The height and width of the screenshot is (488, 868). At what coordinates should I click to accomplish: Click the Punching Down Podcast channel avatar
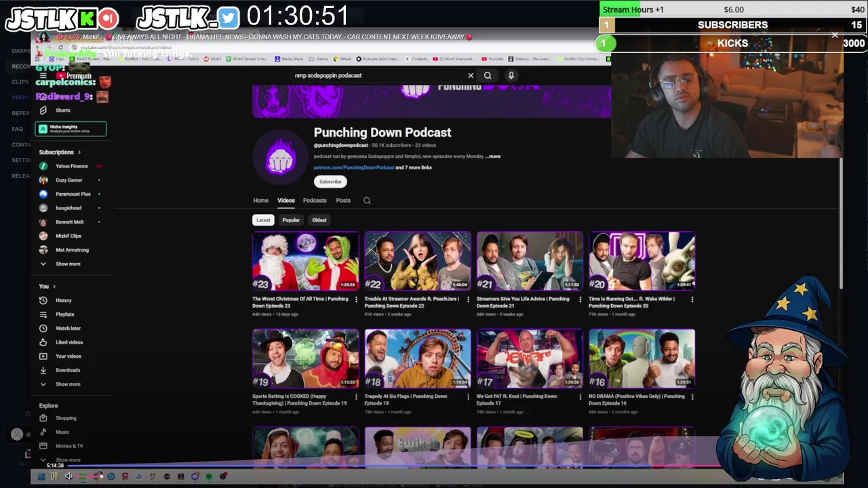(x=281, y=157)
